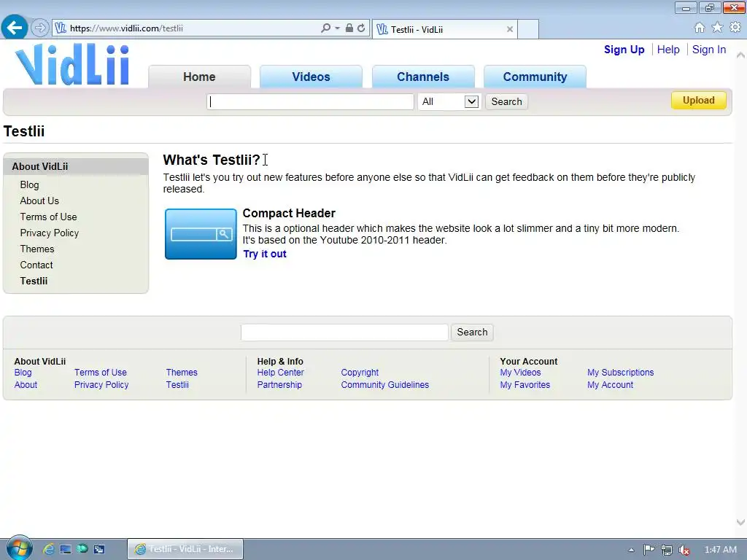
Task: Click the muted volume tray icon
Action: point(684,550)
